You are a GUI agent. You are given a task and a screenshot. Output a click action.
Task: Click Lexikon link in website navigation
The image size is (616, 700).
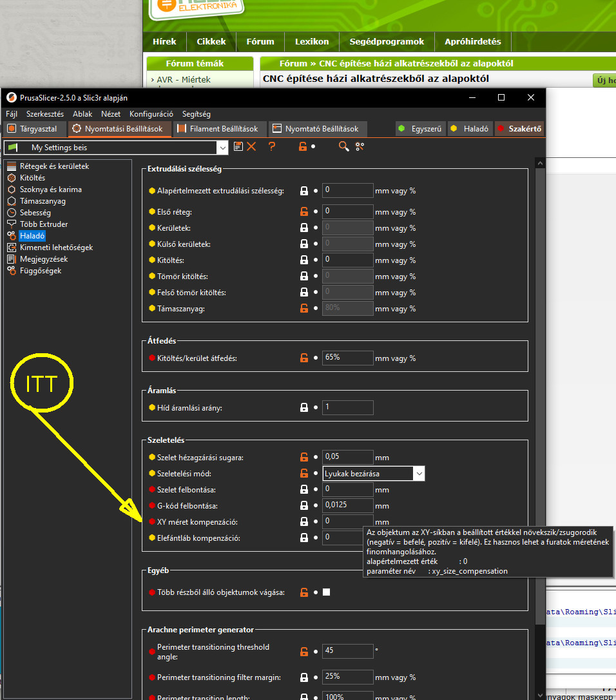point(312,41)
